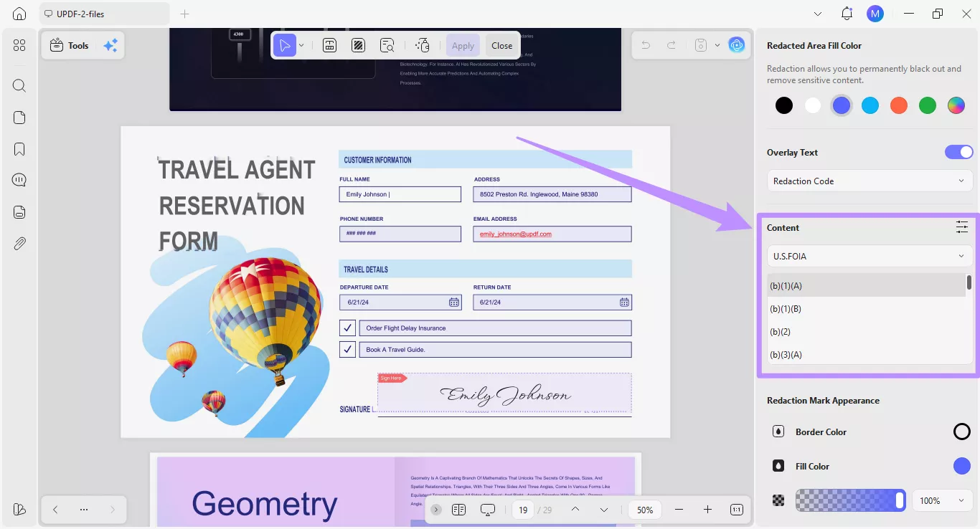Select the Text redaction tool in the toolbar
Viewport: 980px width, 529px height.
tap(329, 45)
